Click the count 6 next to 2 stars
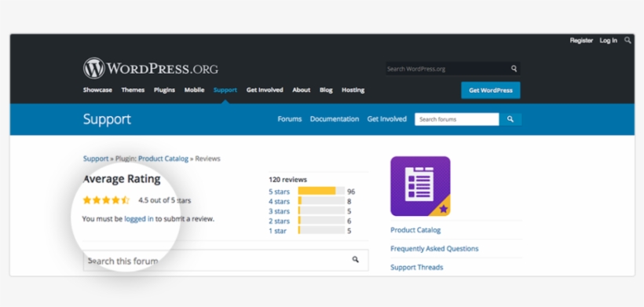Screen dimensions: 644x307 coord(349,221)
